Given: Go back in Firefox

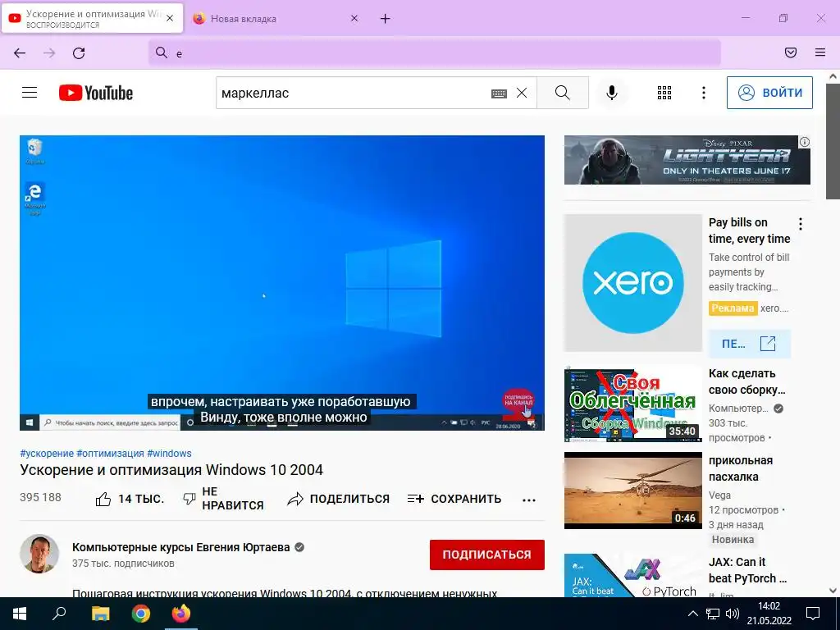Looking at the screenshot, I should pyautogui.click(x=20, y=52).
